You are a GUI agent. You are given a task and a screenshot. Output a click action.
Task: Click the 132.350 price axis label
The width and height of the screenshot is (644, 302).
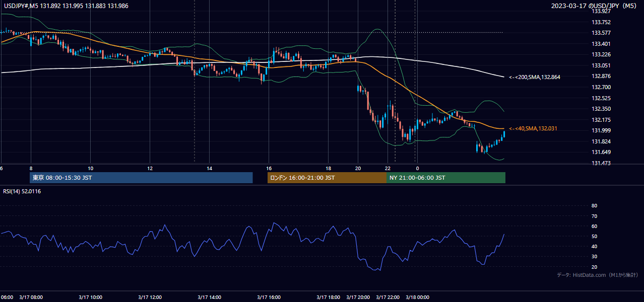click(x=602, y=109)
